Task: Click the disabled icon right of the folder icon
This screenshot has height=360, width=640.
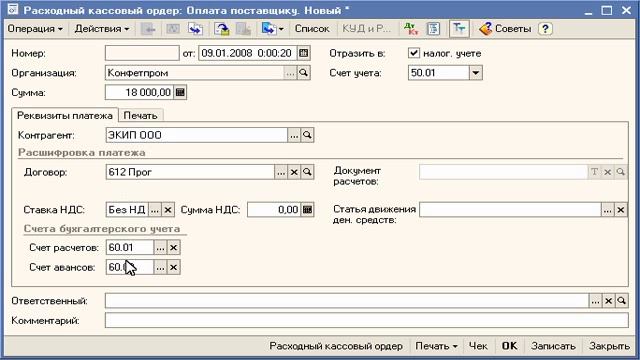Action: pos(244,29)
